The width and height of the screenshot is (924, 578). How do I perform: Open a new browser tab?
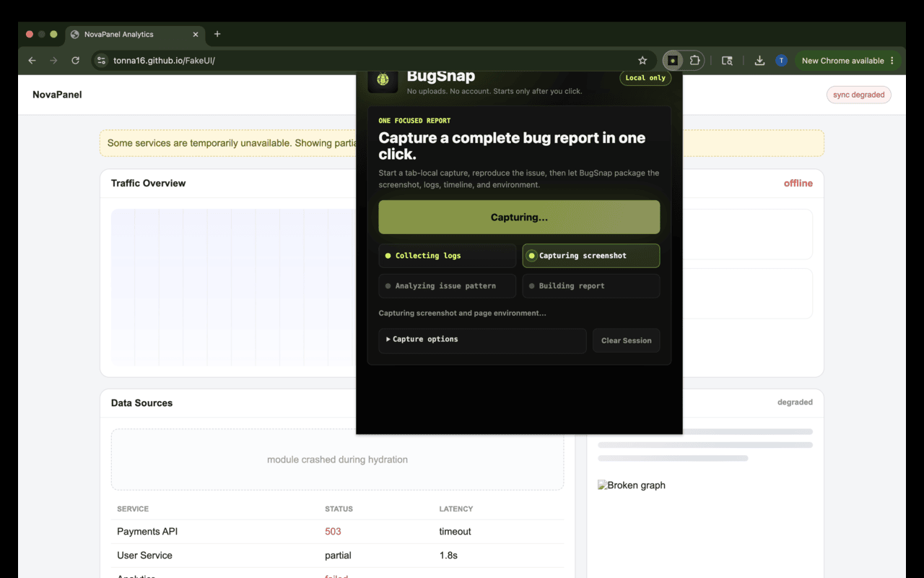[x=217, y=34]
